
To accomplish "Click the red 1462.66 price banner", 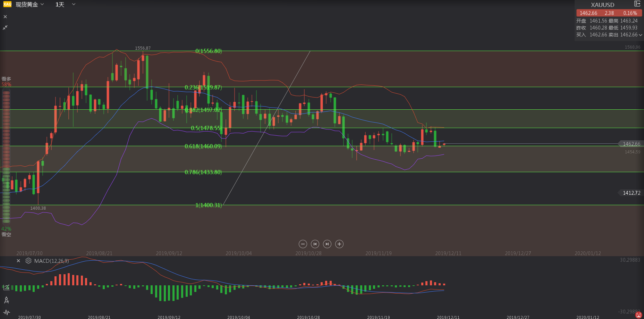I will pos(609,13).
